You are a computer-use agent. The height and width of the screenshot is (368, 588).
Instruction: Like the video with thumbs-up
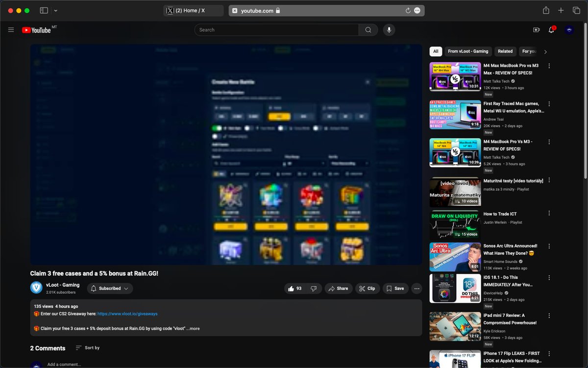295,289
